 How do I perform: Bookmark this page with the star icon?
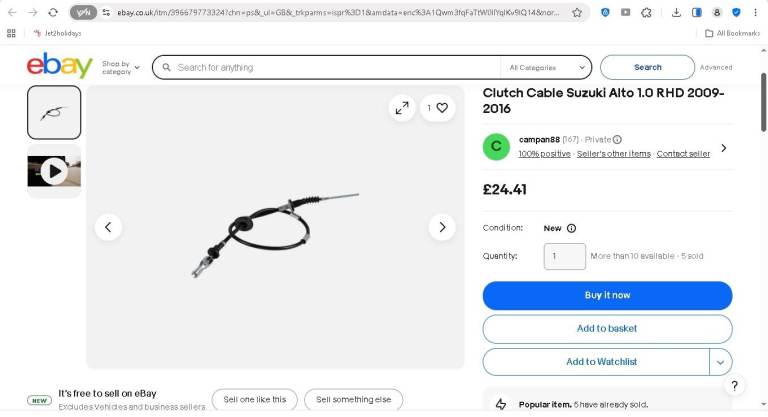577,13
